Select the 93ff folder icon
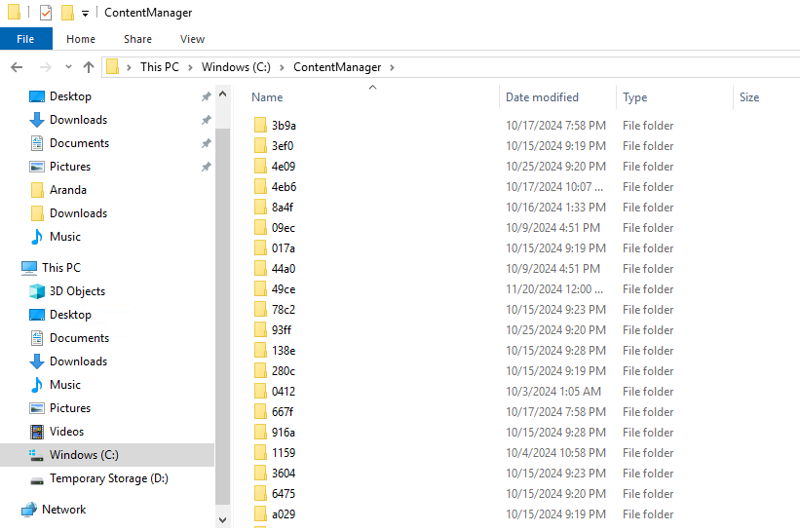Viewport: 800px width, 532px height. click(x=260, y=329)
